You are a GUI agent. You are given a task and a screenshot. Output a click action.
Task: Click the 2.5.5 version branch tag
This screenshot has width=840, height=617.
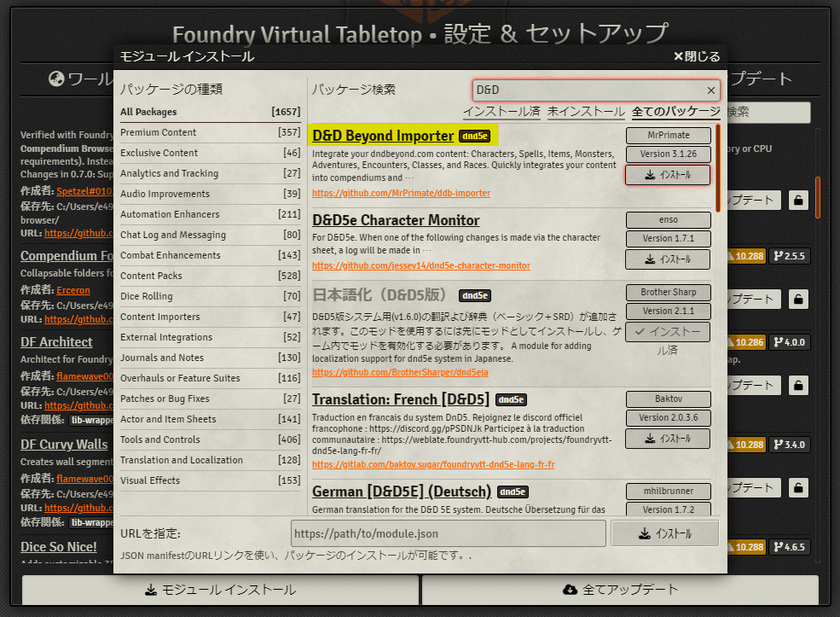tap(790, 256)
